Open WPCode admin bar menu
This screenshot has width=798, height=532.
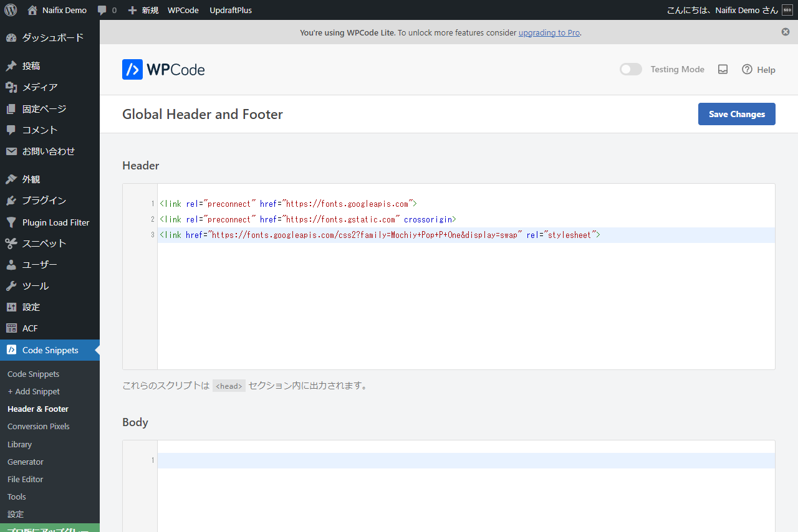pyautogui.click(x=183, y=10)
